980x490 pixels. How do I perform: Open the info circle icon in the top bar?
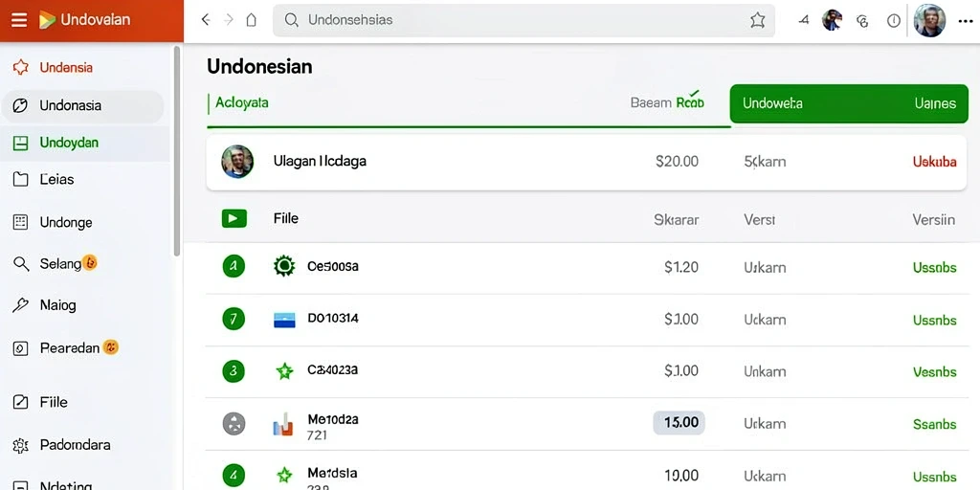click(894, 21)
